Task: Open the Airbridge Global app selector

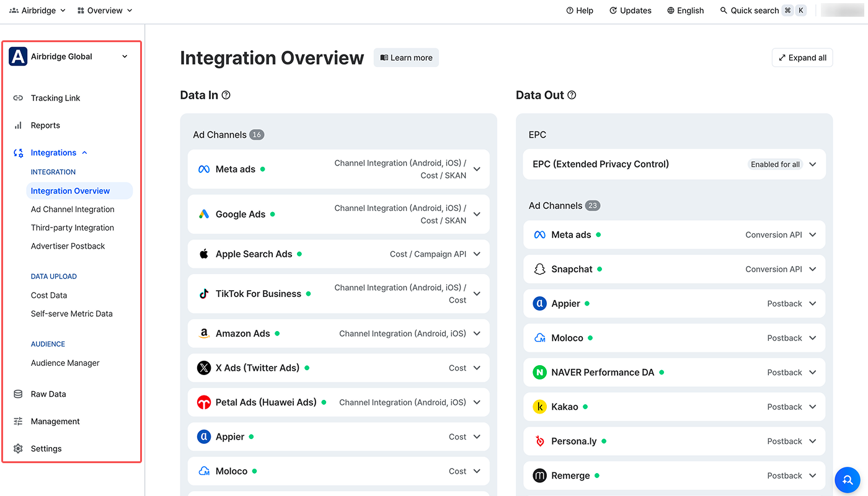Action: (x=69, y=56)
